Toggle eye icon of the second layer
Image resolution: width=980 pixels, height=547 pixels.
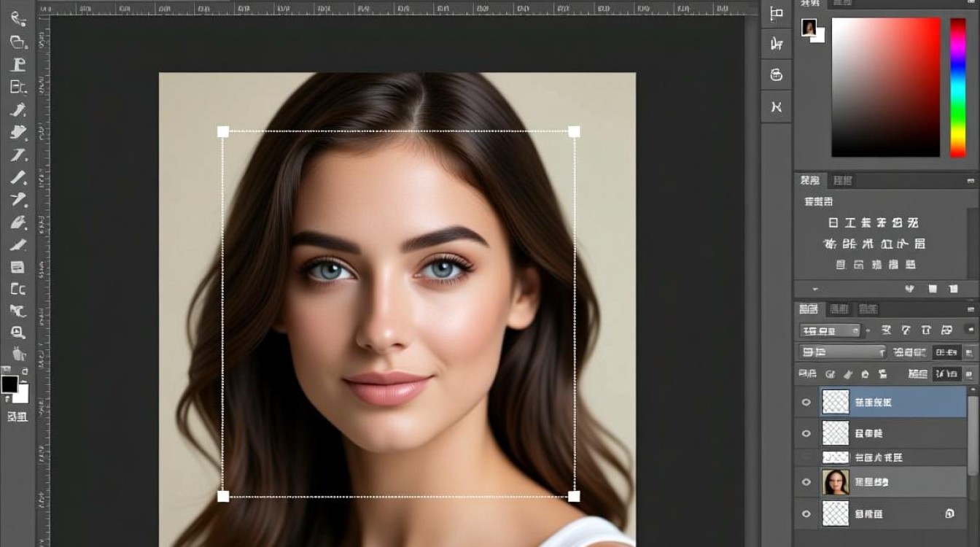tap(806, 433)
